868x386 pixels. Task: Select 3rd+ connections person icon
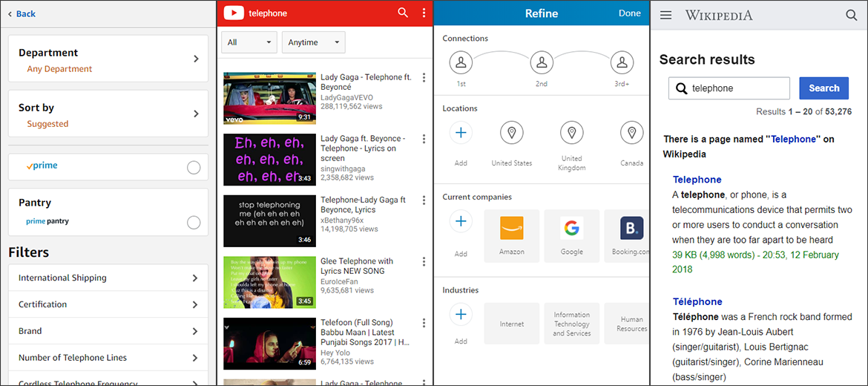622,62
